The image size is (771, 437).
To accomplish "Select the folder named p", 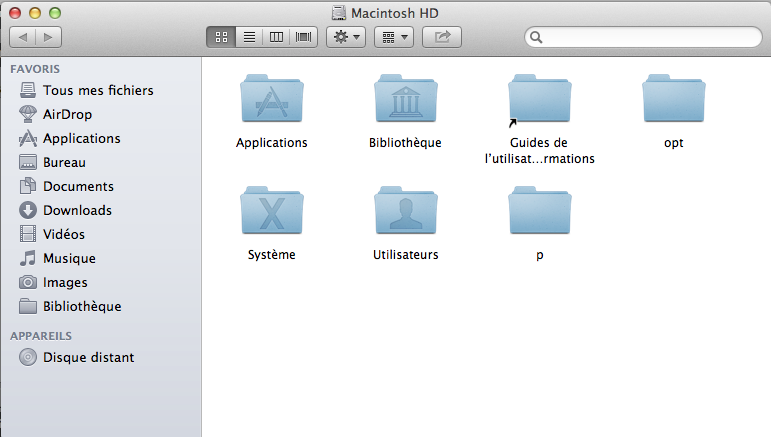I will coord(539,212).
